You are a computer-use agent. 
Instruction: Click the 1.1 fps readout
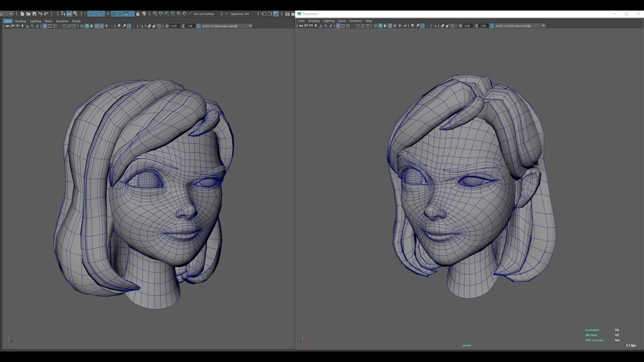pyautogui.click(x=630, y=345)
